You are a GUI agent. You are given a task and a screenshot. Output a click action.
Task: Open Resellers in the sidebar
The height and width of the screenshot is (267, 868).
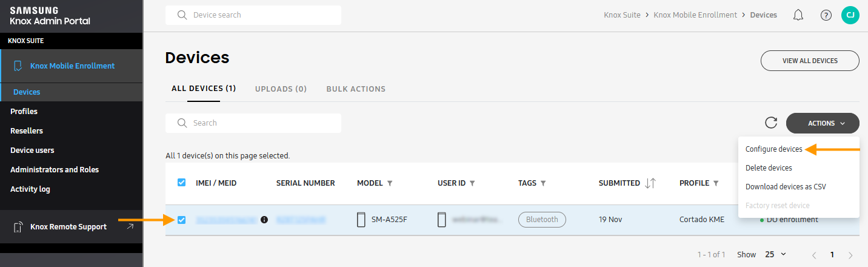[x=27, y=131]
